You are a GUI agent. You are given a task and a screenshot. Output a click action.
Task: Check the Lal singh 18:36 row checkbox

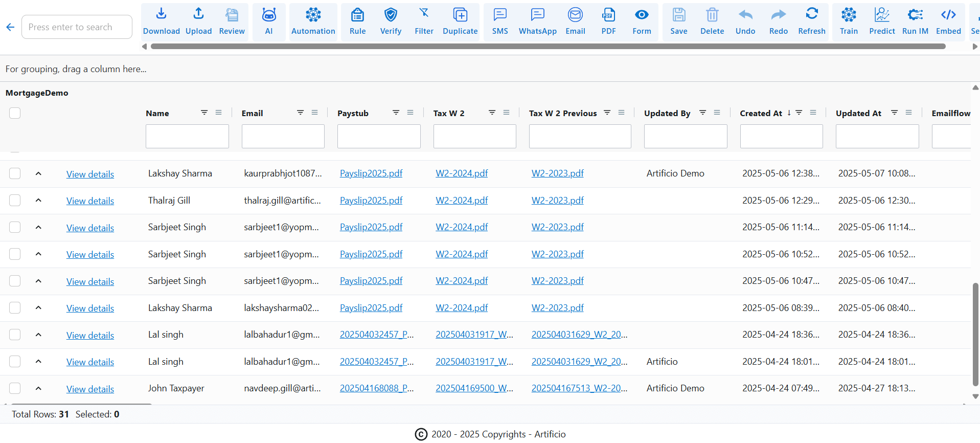[x=15, y=335]
